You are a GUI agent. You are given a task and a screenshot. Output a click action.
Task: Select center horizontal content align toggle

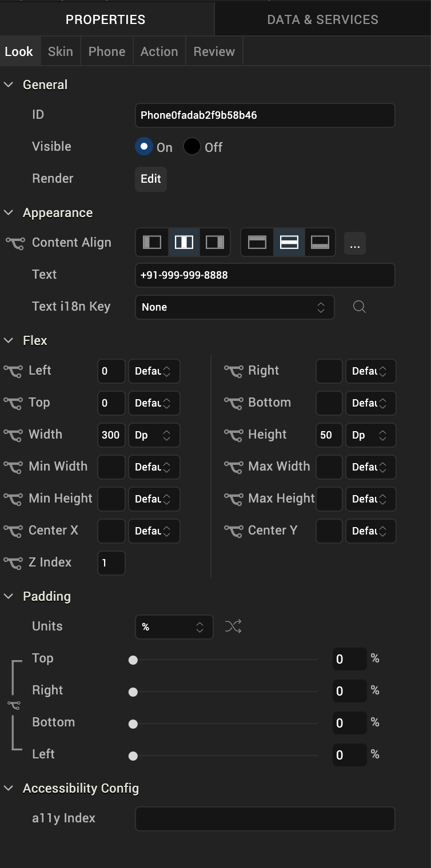click(183, 243)
